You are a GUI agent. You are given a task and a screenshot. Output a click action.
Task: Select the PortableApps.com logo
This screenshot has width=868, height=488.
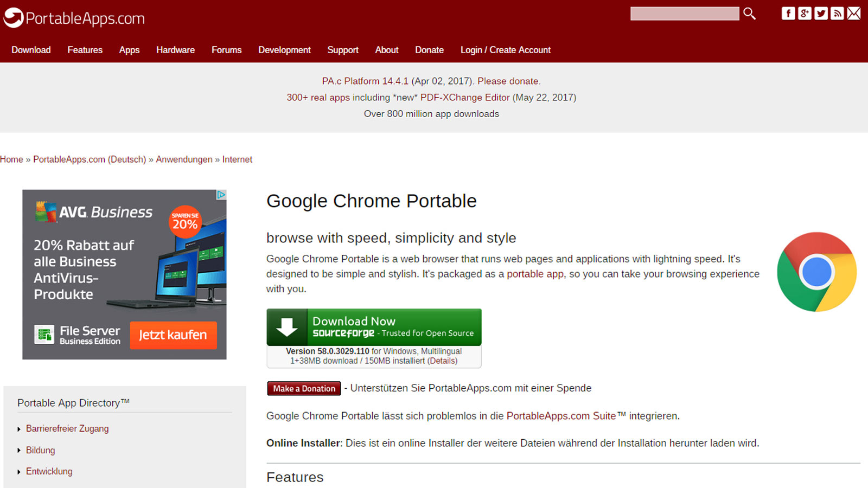coord(74,17)
